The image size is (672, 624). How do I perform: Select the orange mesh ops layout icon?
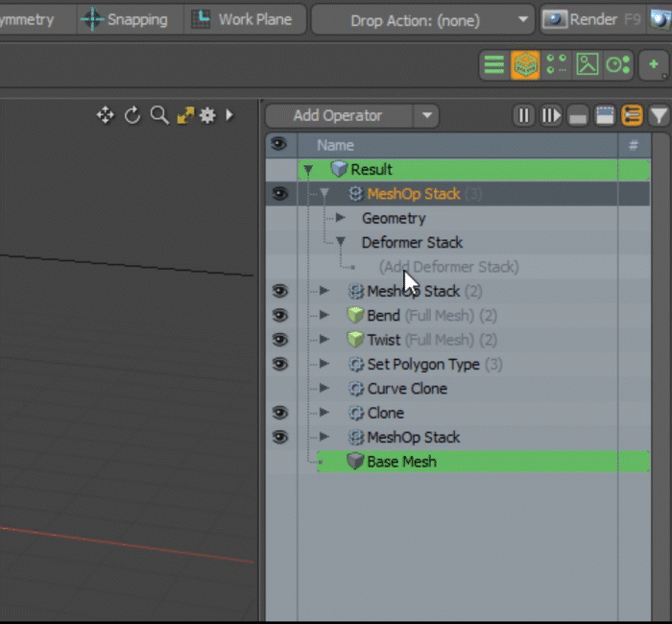coord(525,65)
